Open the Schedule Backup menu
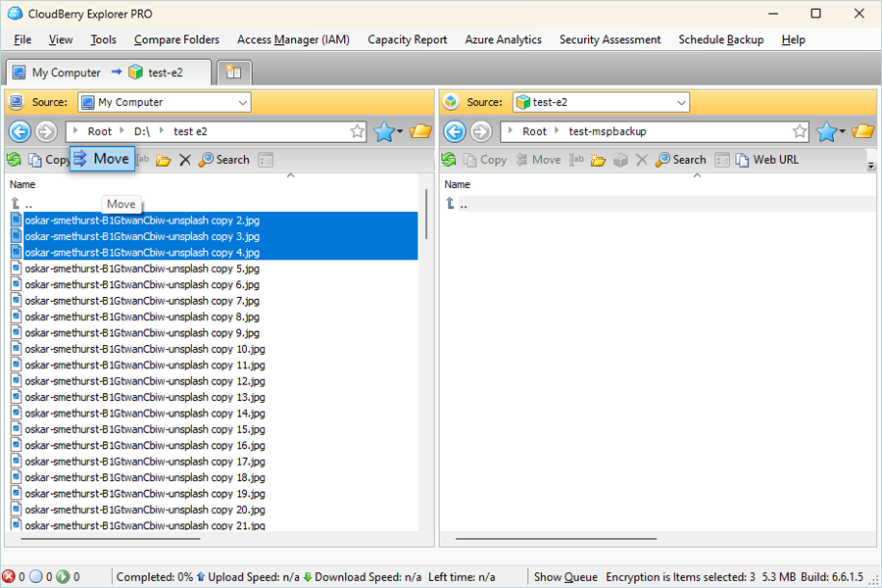Image resolution: width=882 pixels, height=588 pixels. [720, 40]
